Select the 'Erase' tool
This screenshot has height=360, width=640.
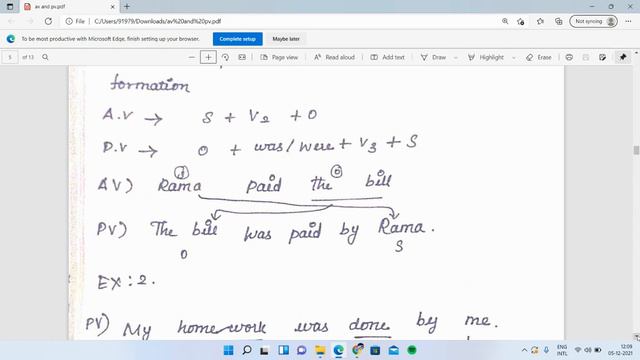[539, 57]
